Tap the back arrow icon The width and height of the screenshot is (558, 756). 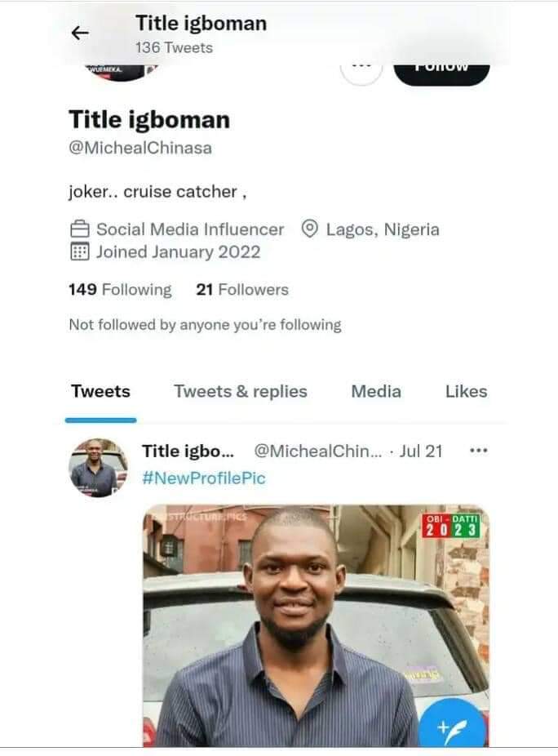tap(79, 33)
